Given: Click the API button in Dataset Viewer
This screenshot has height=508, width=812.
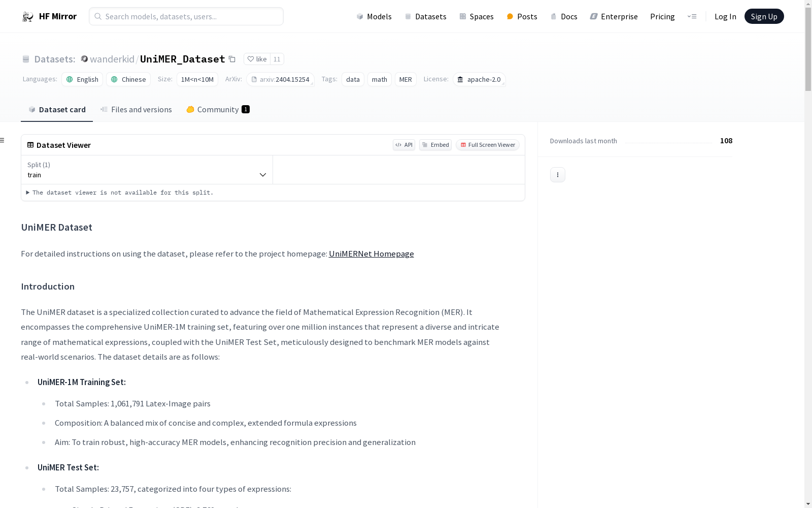Looking at the screenshot, I should (x=404, y=145).
